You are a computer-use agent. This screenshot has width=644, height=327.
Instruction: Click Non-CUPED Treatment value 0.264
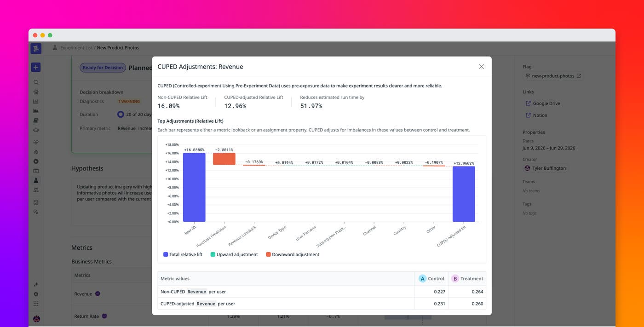pyautogui.click(x=477, y=292)
